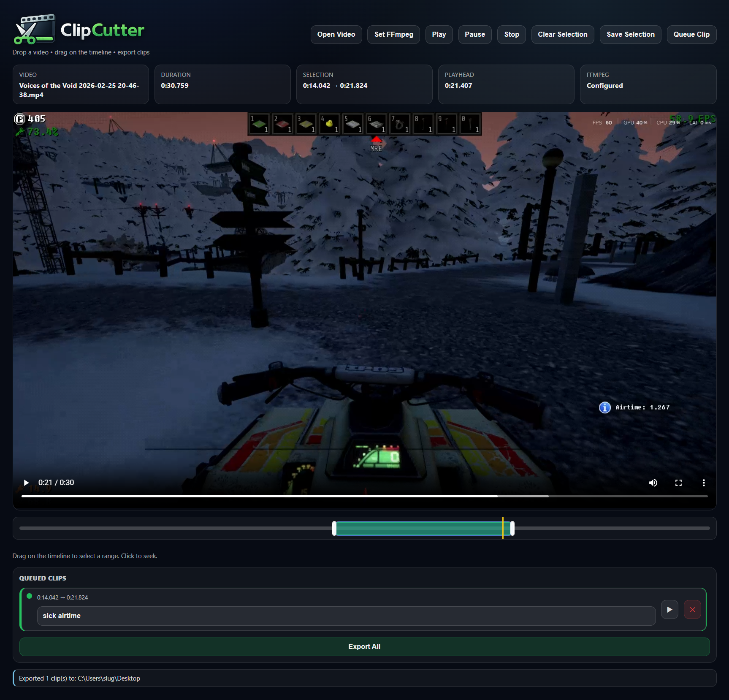Export all queued clips
Image resolution: width=729 pixels, height=700 pixels.
(364, 646)
